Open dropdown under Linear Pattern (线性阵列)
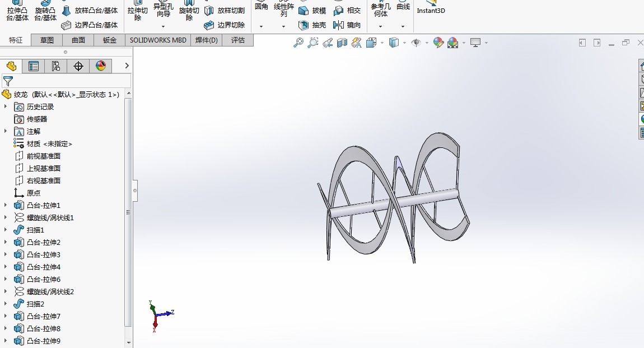644x348 pixels. (x=283, y=27)
